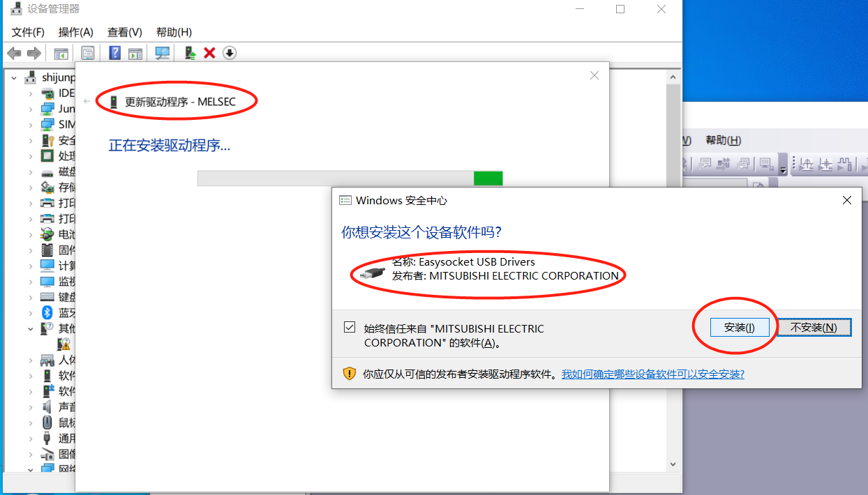
Task: Click the show/hide console tree toolbar icon
Action: (61, 53)
